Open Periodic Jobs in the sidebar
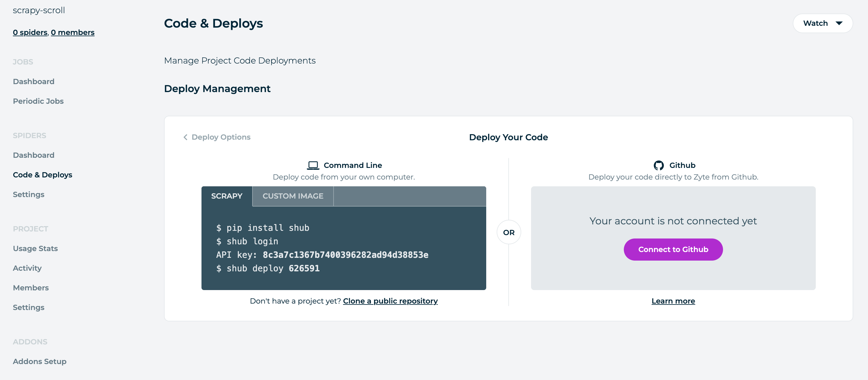The width and height of the screenshot is (868, 380). point(38,101)
